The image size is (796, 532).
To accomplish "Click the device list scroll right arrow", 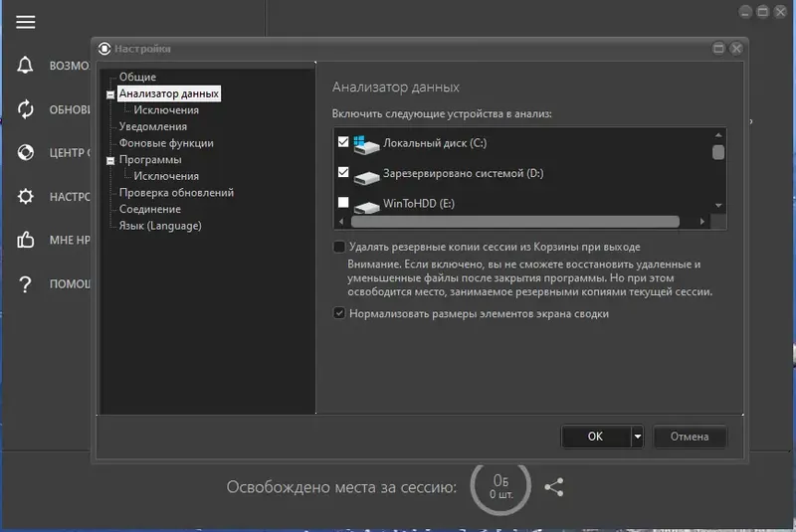I will tap(702, 221).
